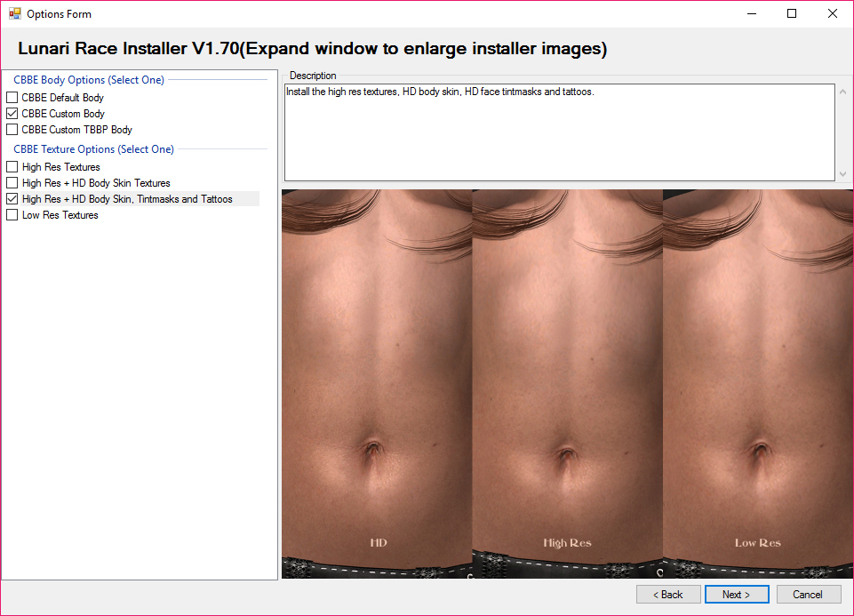The width and height of the screenshot is (854, 616).
Task: Tick High Res + HD Body Skin Textures
Action: (12, 182)
